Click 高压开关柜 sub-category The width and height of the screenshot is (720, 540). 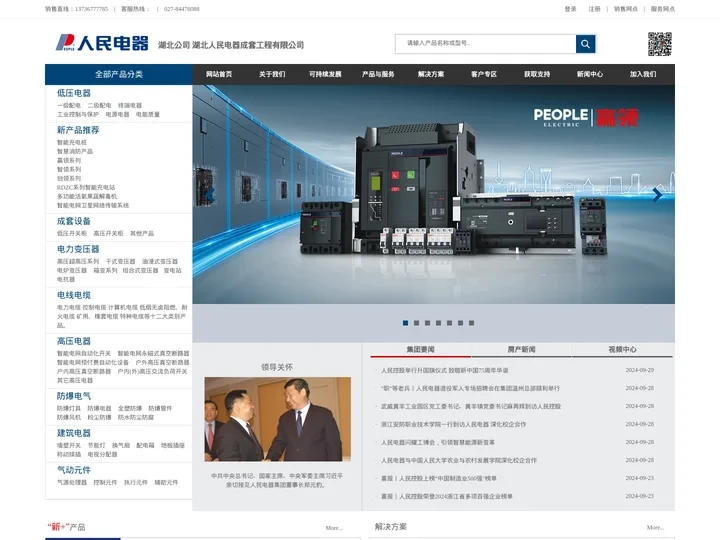[108, 234]
